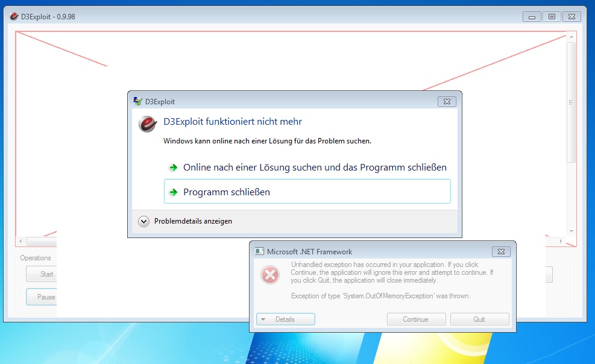Image resolution: width=595 pixels, height=364 pixels.
Task: Click .NET Framework dialog title icon
Action: pos(260,251)
